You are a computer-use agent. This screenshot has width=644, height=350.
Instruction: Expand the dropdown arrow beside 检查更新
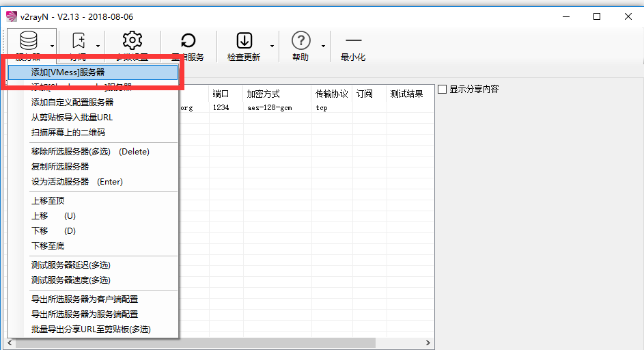coord(272,46)
